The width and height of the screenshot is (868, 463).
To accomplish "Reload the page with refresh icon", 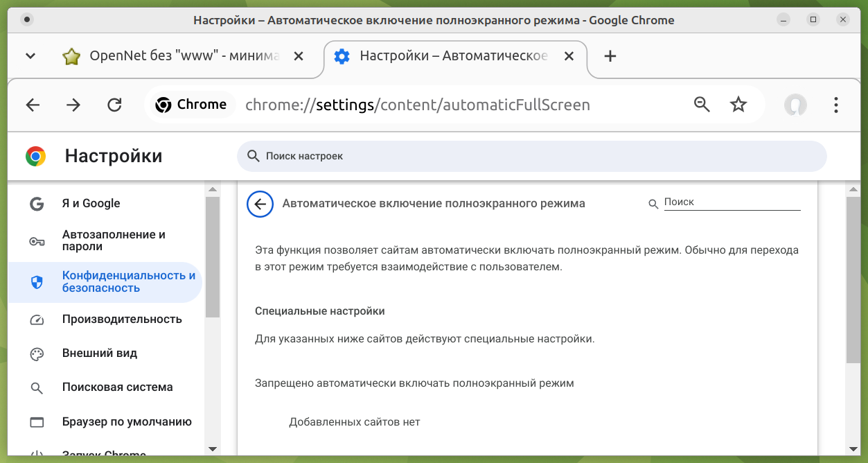I will click(x=114, y=105).
